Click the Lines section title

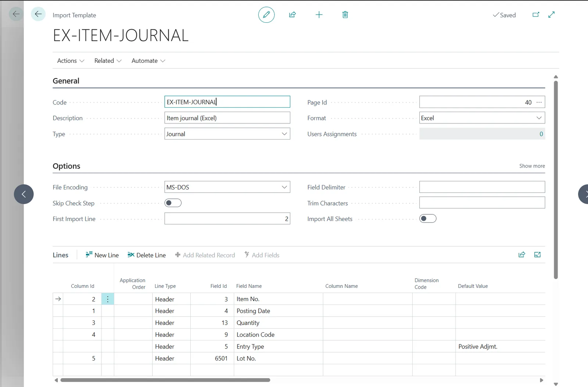point(61,255)
